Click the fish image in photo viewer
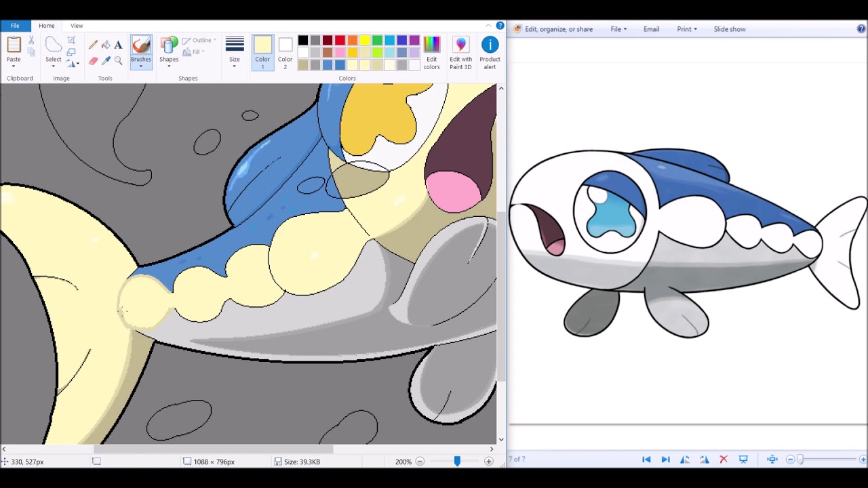 click(688, 243)
